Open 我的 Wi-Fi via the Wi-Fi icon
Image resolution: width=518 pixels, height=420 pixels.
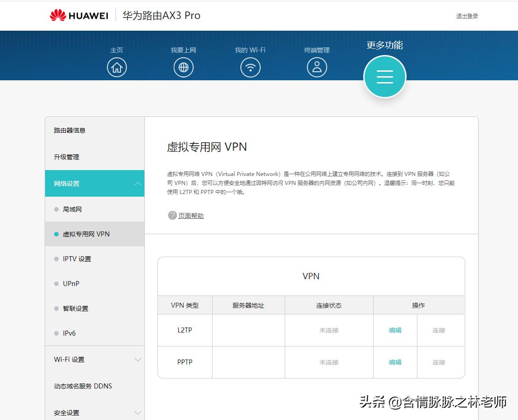click(250, 67)
